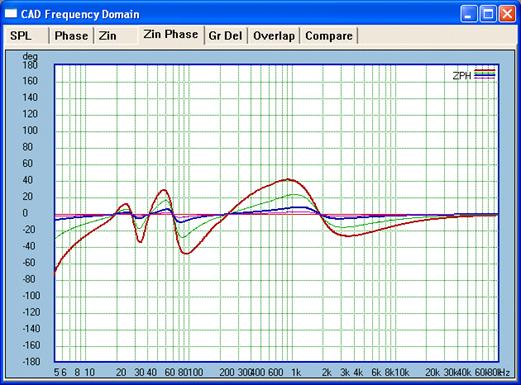Click the ZPH legend label
The width and height of the screenshot is (521, 385).
tap(462, 76)
